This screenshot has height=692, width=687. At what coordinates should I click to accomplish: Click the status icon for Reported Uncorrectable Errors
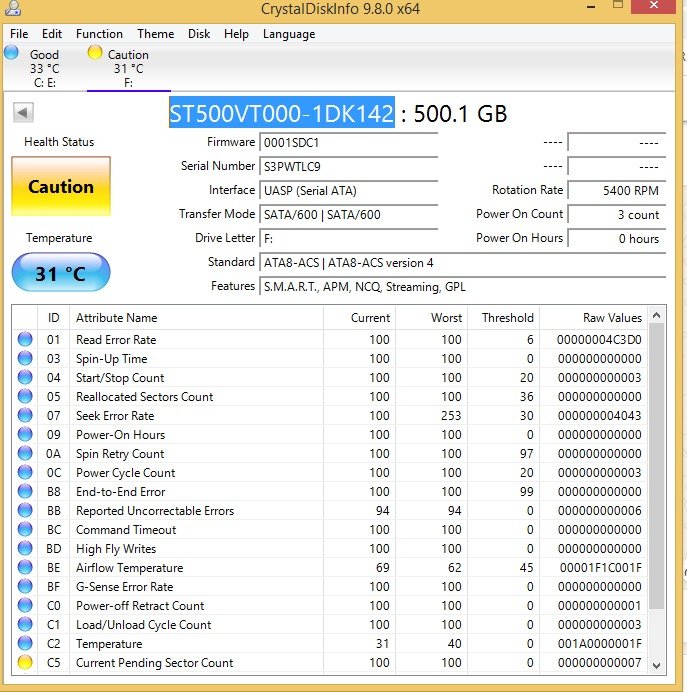[25, 510]
